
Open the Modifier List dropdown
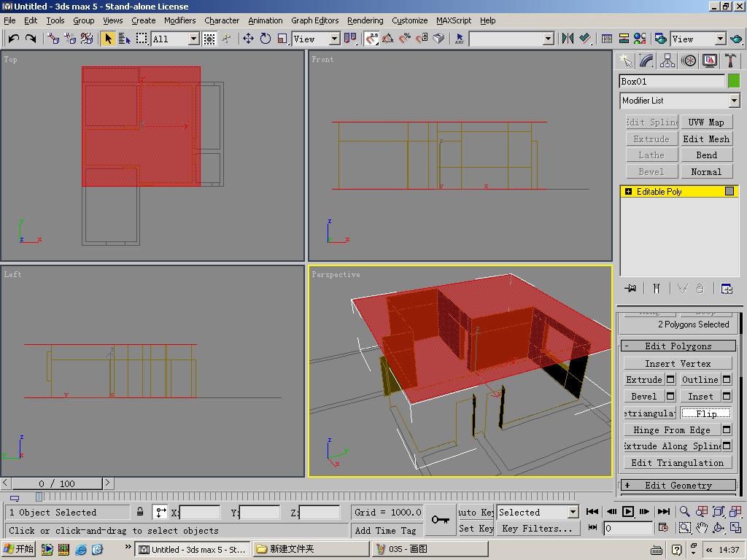click(734, 101)
